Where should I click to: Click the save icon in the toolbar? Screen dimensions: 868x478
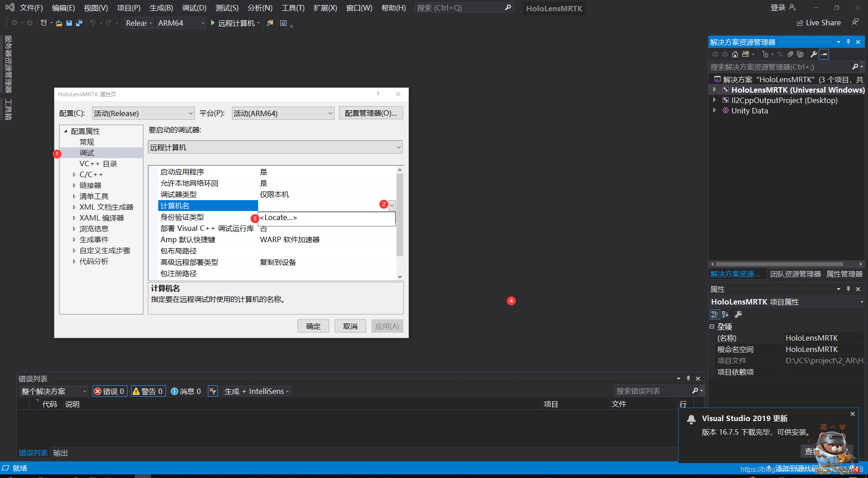(69, 23)
